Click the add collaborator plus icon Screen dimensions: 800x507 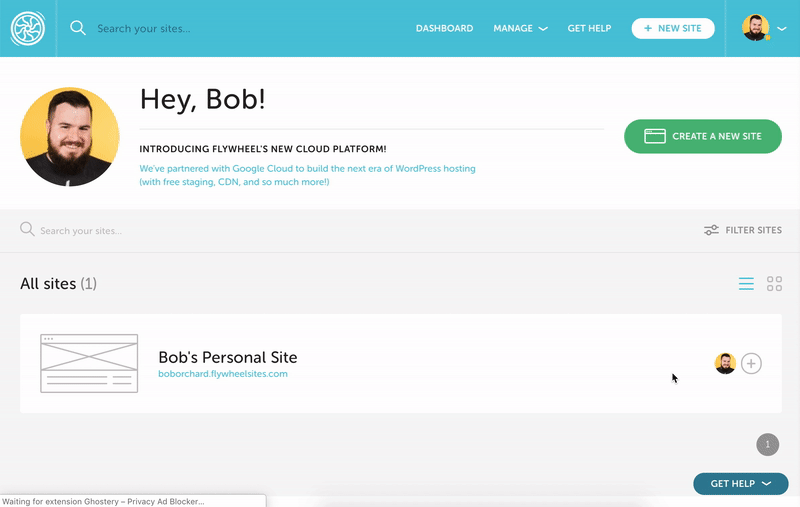(x=751, y=364)
